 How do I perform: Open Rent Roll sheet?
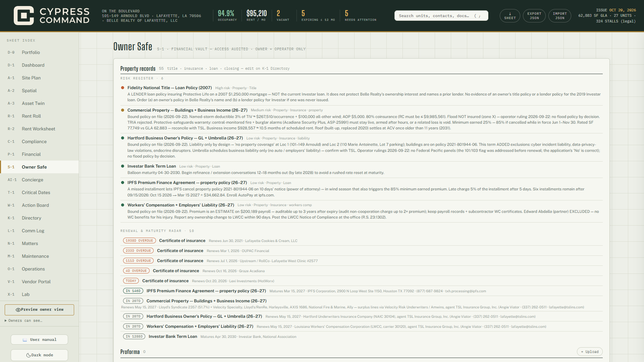[x=40, y=116]
